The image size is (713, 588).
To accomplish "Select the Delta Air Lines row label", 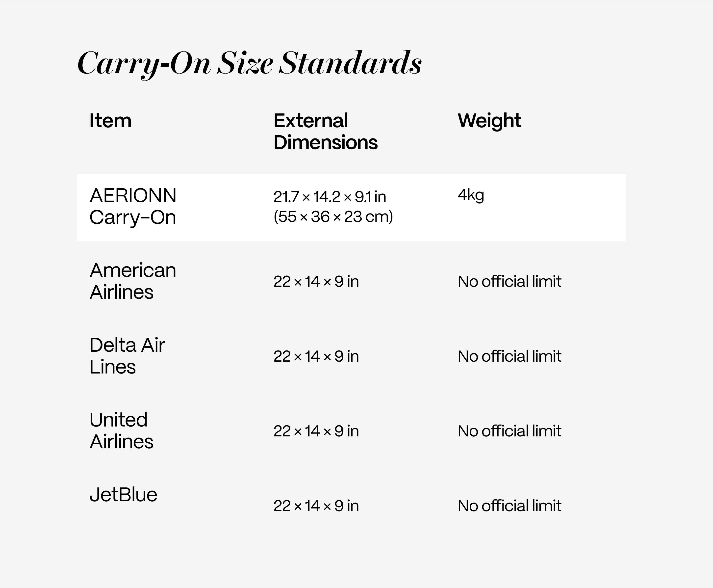I will (x=127, y=356).
